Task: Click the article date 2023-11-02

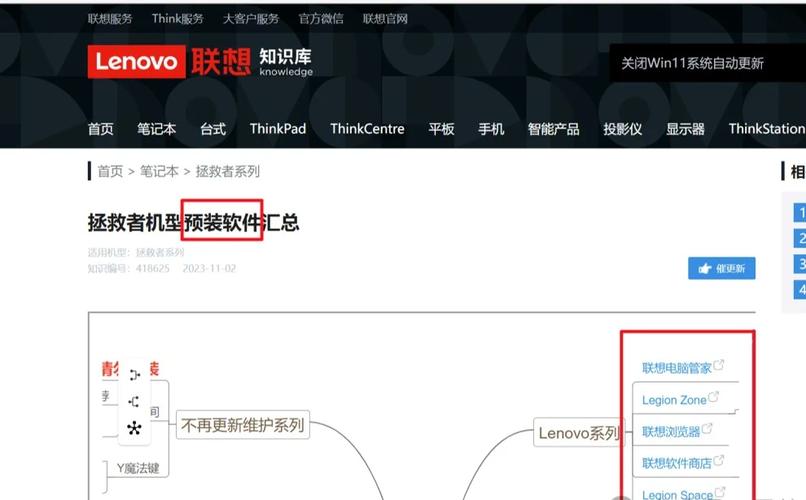Action: point(209,268)
